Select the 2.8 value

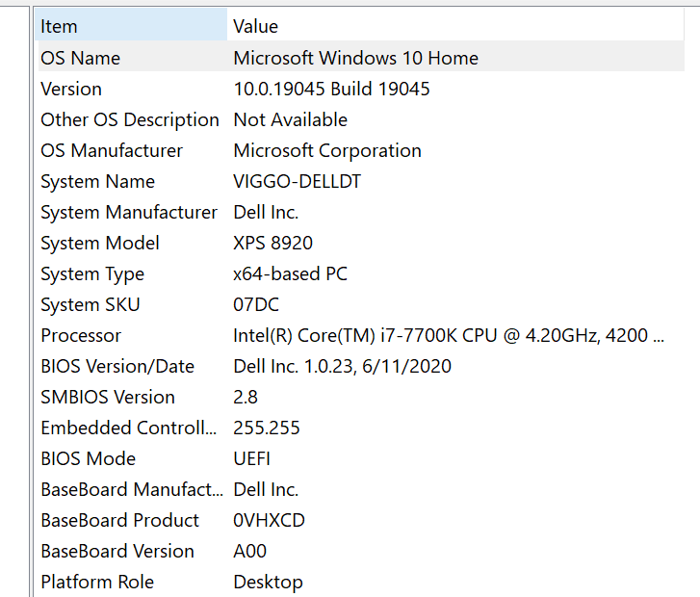click(246, 397)
